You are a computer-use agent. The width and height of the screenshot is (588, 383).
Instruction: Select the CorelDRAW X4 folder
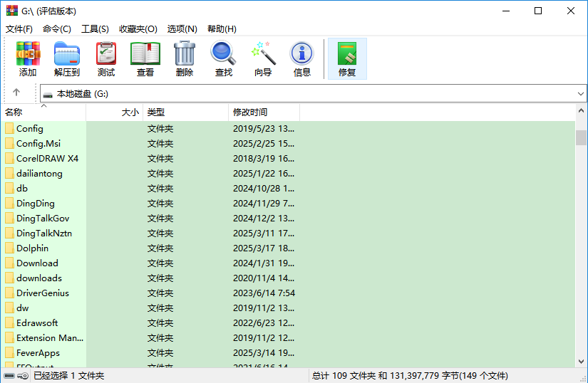(47, 159)
